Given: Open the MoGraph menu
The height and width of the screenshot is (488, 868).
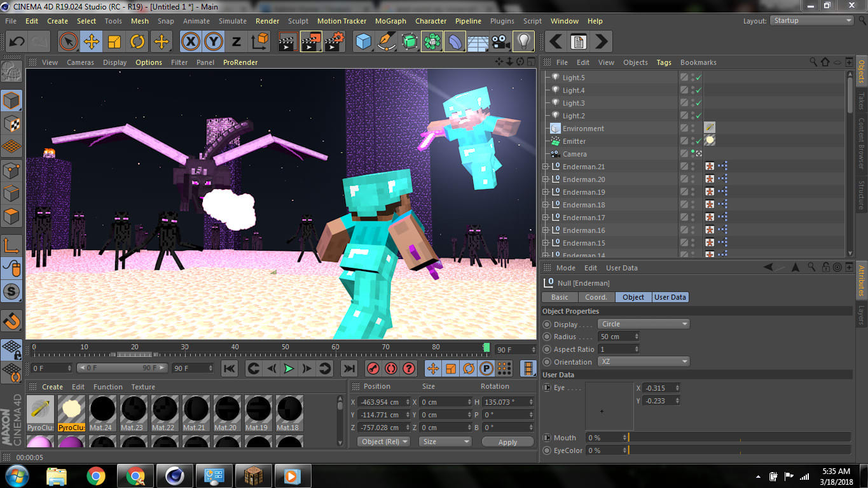Looking at the screenshot, I should pyautogui.click(x=390, y=20).
